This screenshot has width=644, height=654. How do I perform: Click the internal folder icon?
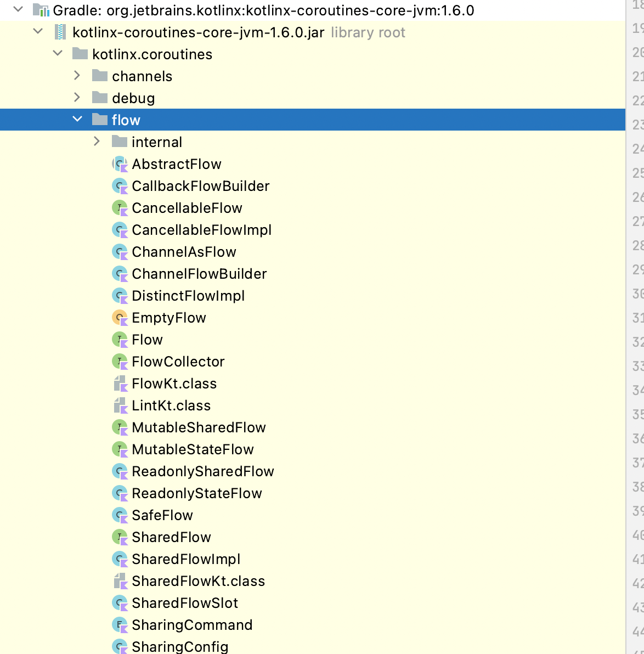coord(119,142)
